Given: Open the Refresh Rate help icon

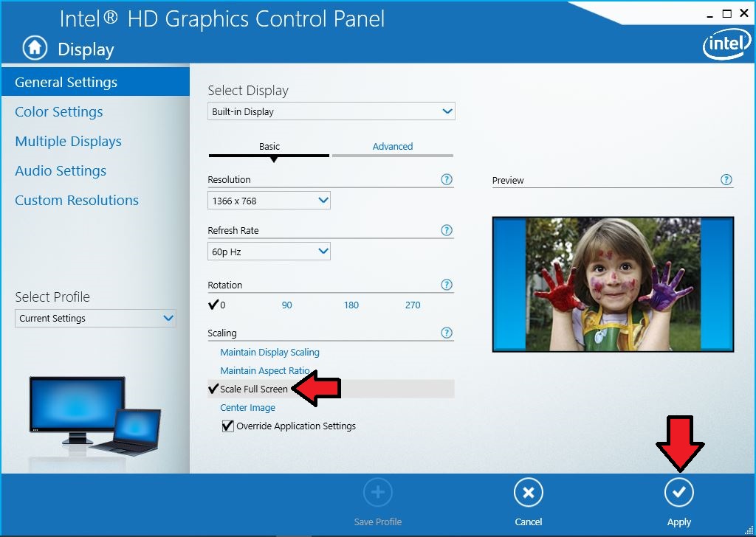Looking at the screenshot, I should pyautogui.click(x=447, y=230).
